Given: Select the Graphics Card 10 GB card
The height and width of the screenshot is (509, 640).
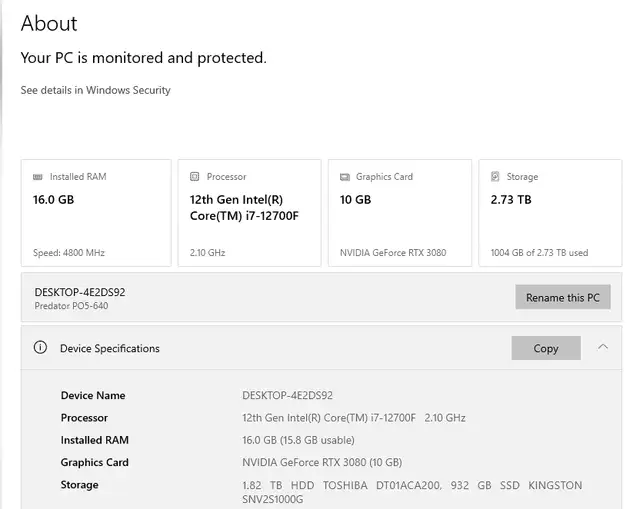Looking at the screenshot, I should click(400, 213).
